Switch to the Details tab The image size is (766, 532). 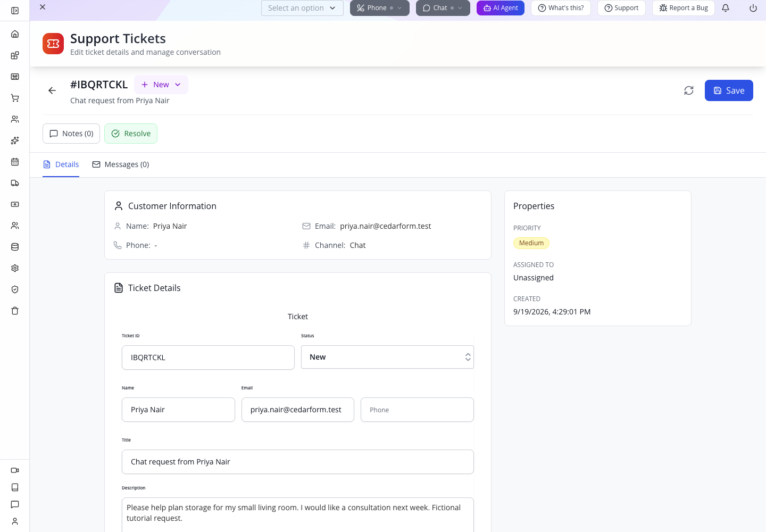[61, 164]
